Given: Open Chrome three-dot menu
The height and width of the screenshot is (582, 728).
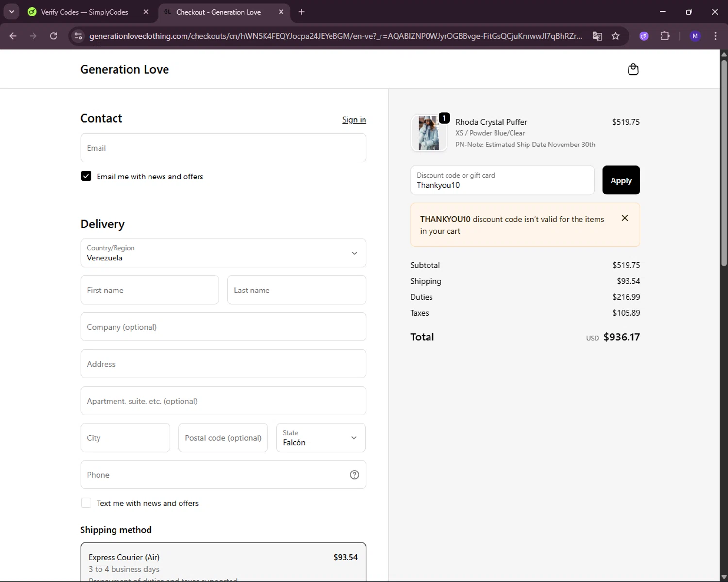Looking at the screenshot, I should (x=715, y=36).
